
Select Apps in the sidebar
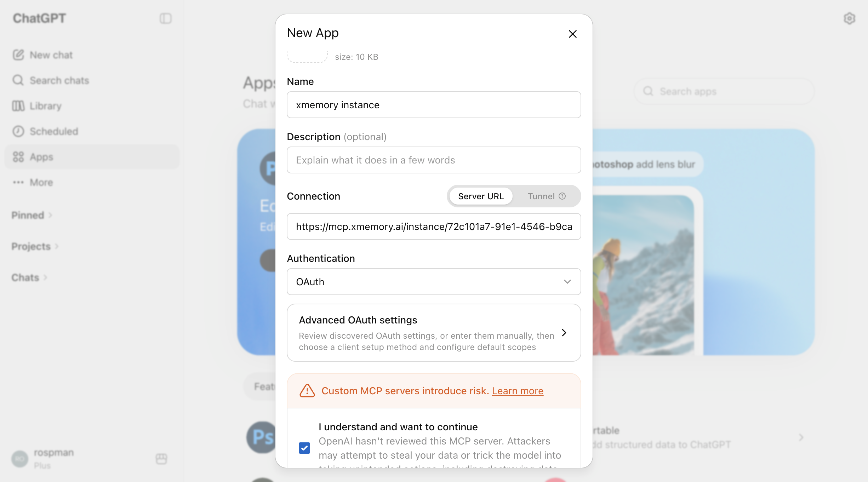(92, 157)
